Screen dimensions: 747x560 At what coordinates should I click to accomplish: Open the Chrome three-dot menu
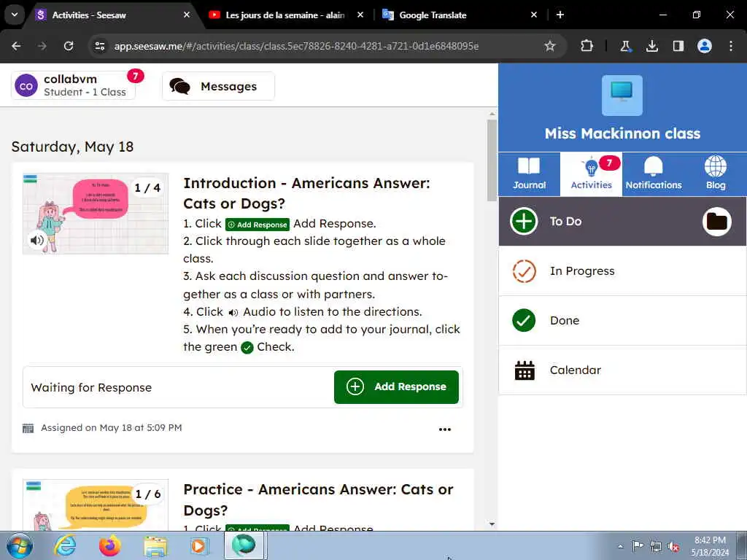coord(731,46)
